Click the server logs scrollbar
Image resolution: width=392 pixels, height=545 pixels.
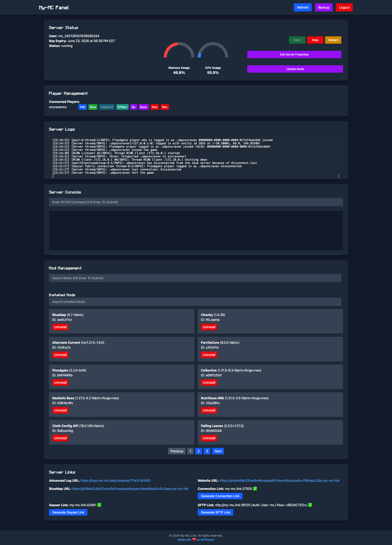[x=339, y=176]
